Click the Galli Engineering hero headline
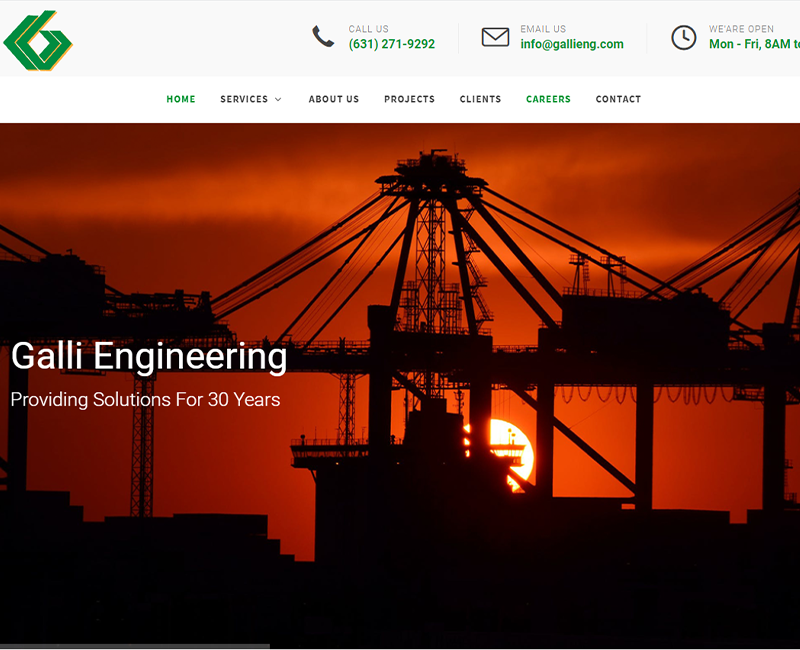Screen dimensions: 800x650 [x=149, y=356]
